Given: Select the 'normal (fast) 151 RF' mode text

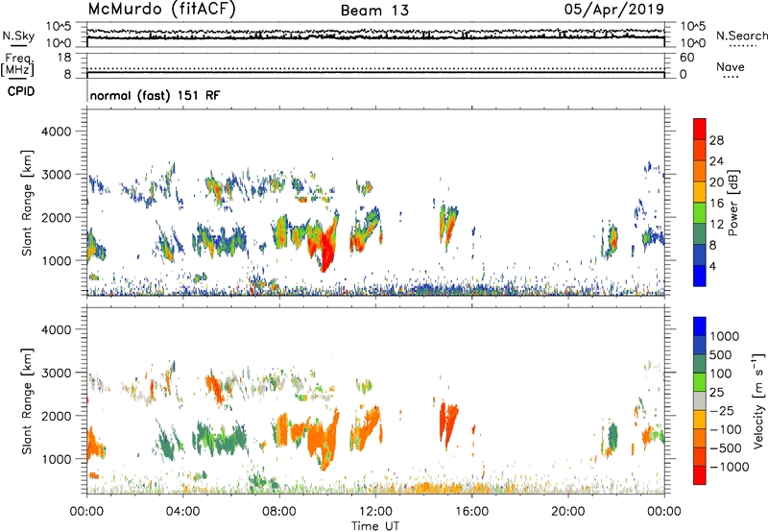Looking at the screenshot, I should coord(156,95).
